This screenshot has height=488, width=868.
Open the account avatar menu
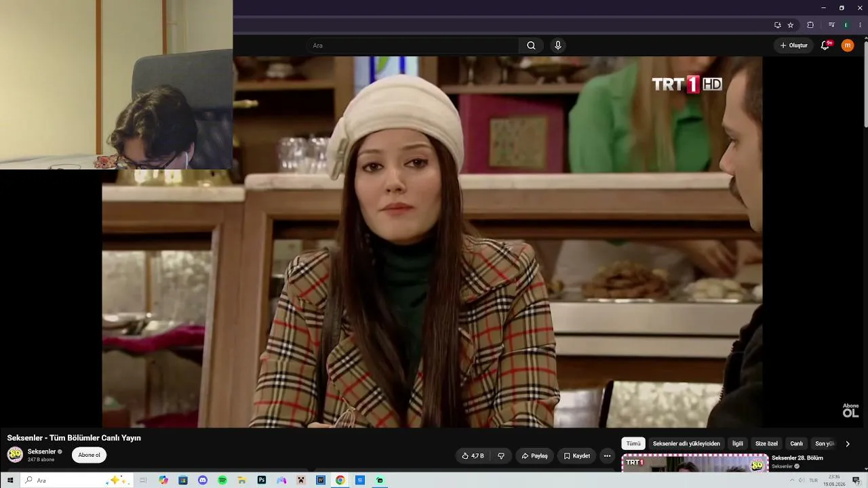tap(848, 45)
